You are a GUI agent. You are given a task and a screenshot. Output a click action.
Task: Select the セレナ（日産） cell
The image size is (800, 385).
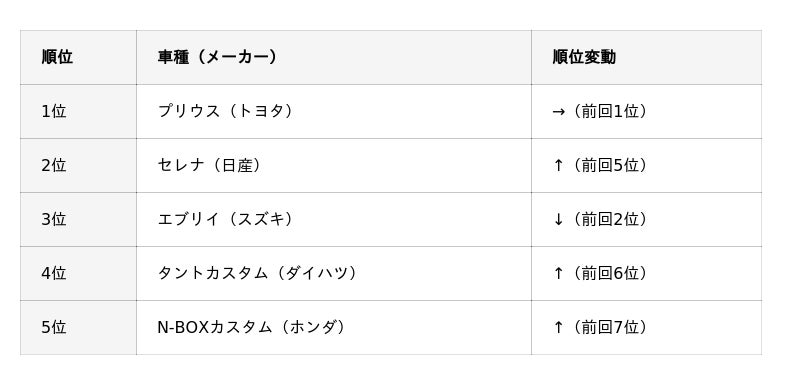334,165
